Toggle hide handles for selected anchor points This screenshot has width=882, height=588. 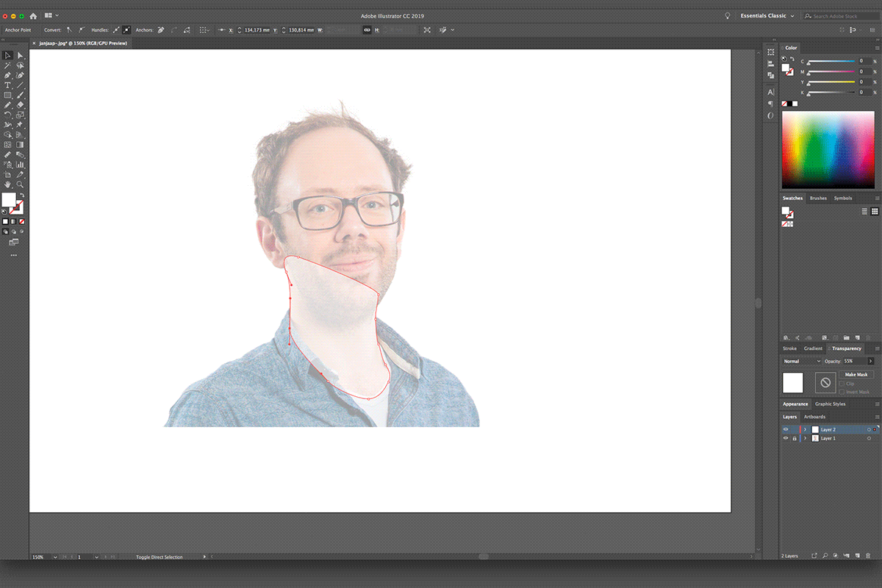click(x=126, y=30)
